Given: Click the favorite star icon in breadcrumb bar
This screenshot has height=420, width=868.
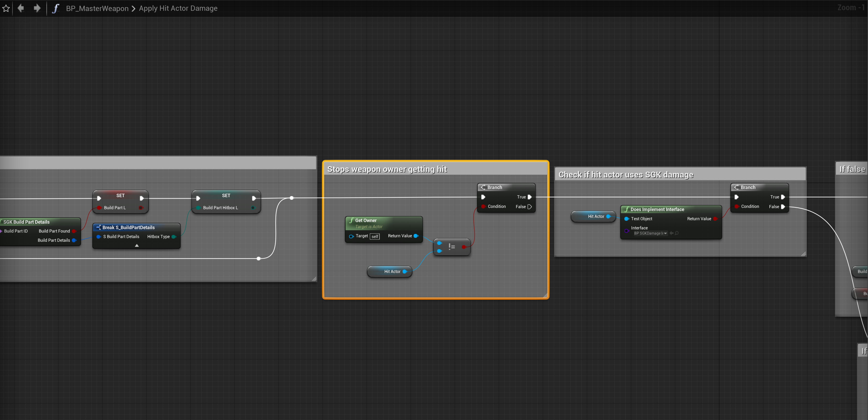Looking at the screenshot, I should tap(6, 8).
